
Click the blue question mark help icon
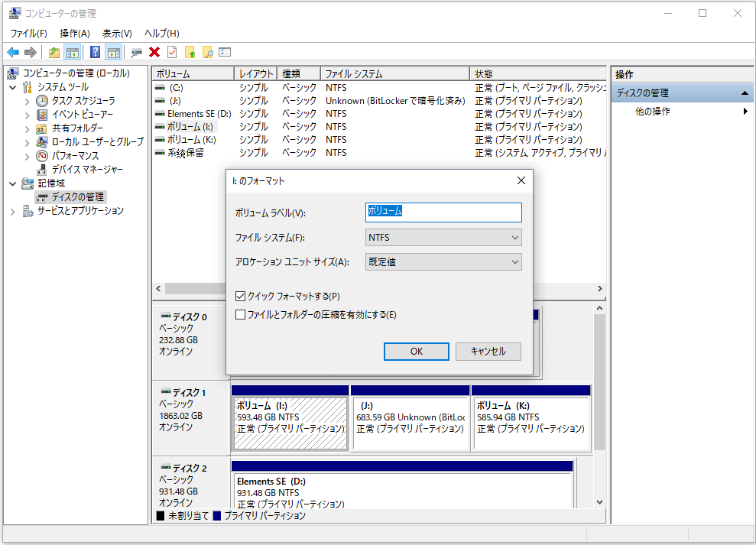click(x=96, y=52)
